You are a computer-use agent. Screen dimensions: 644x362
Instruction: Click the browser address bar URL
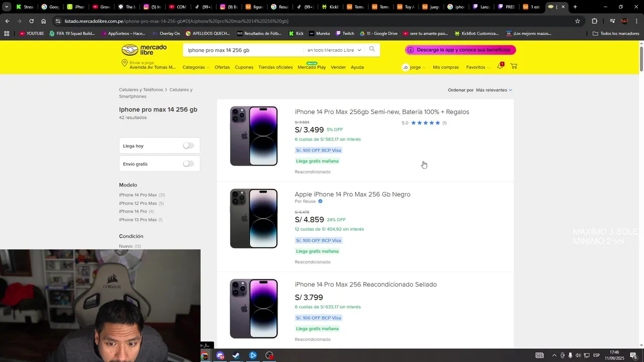click(176, 21)
